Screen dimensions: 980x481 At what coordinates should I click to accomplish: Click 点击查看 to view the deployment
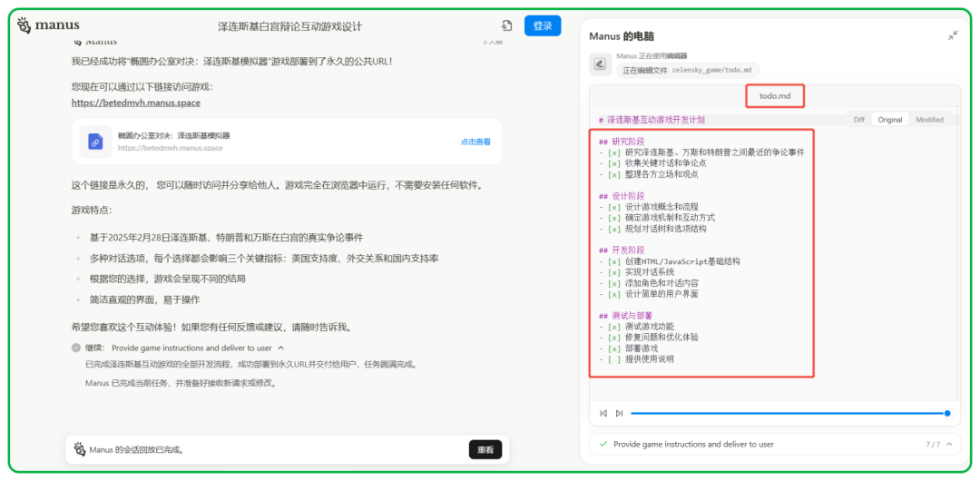tap(475, 142)
